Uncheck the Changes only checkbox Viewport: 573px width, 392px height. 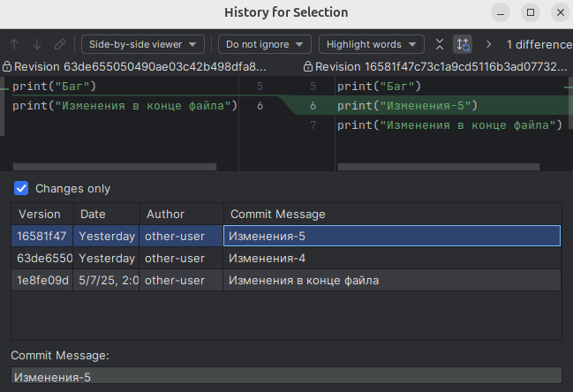pos(22,188)
